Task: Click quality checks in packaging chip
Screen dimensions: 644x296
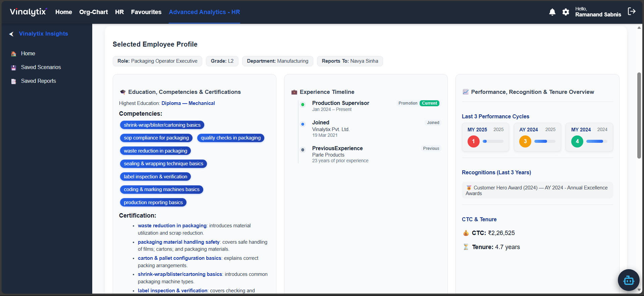Action: tap(230, 138)
